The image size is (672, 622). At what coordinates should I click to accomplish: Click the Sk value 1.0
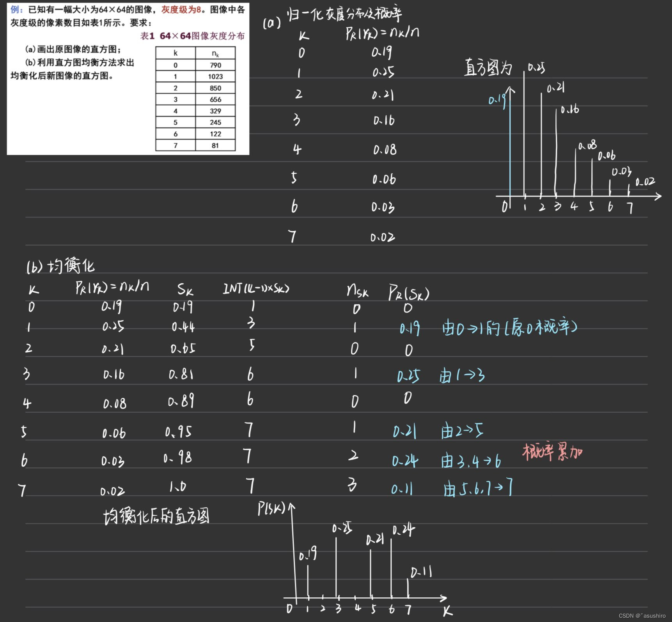(177, 486)
